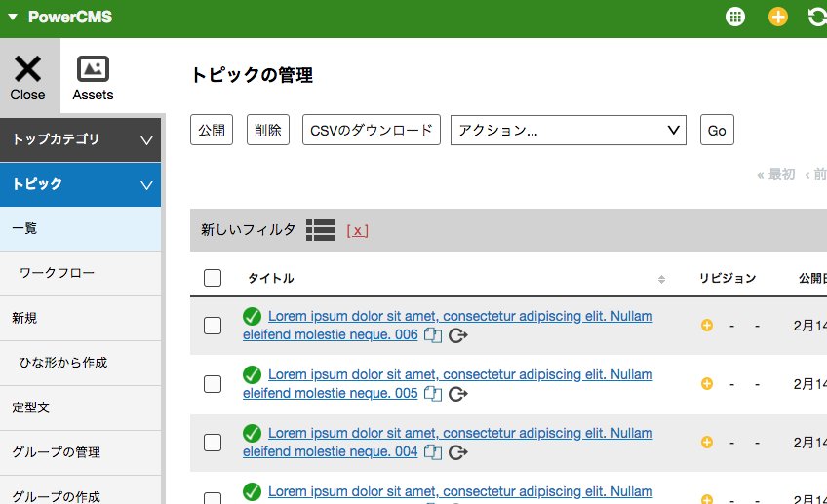This screenshot has width=827, height=504.
Task: Add revision via plus icon for item 005
Action: tap(707, 384)
